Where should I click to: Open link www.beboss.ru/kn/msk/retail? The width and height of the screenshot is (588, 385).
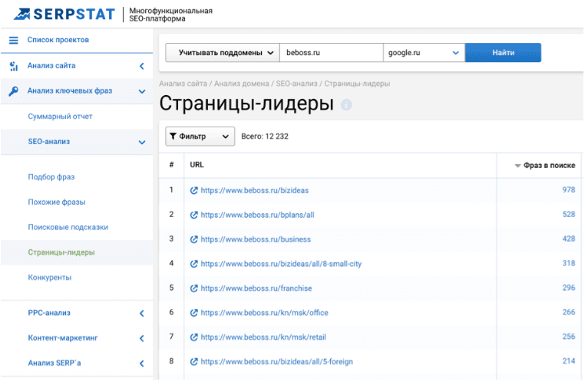[x=263, y=337]
